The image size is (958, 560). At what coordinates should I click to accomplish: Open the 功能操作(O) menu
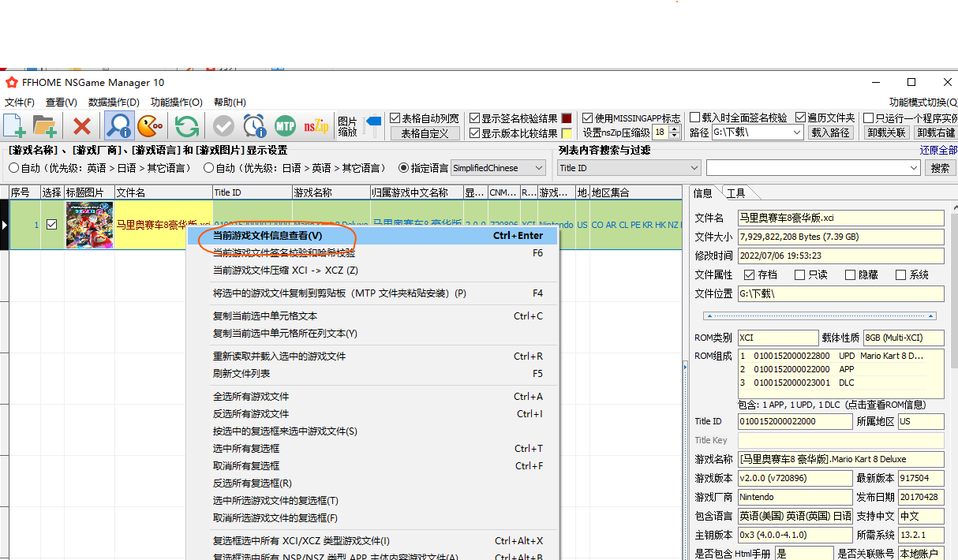(177, 103)
